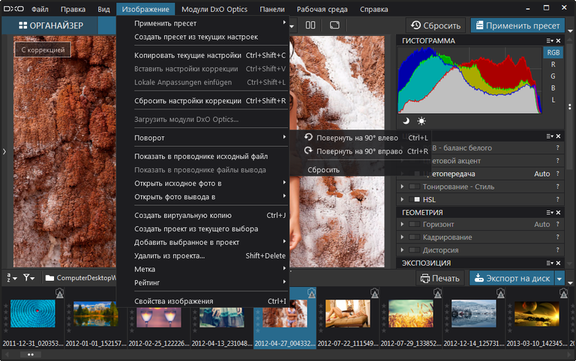Open the Геометрия panel options menu icon

[x=550, y=213]
